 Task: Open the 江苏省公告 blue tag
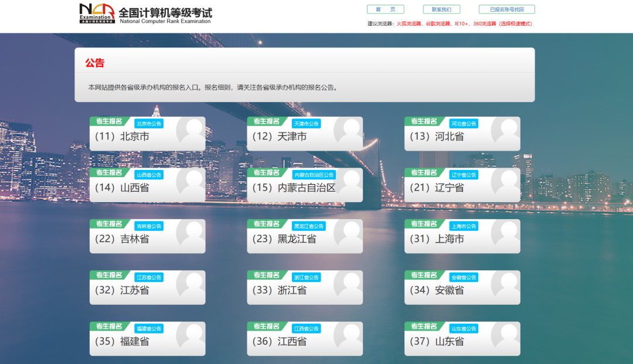click(148, 277)
